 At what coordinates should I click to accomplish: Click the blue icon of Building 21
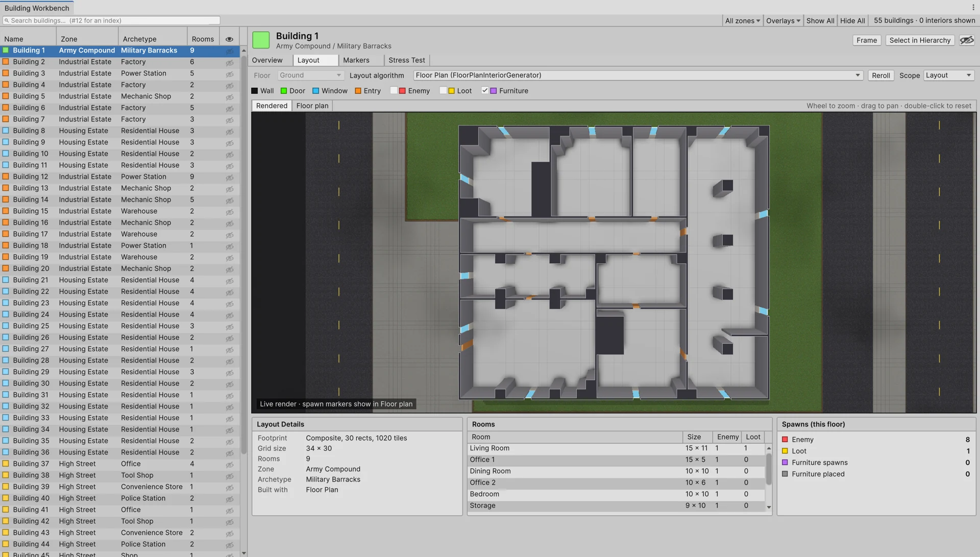click(x=6, y=280)
